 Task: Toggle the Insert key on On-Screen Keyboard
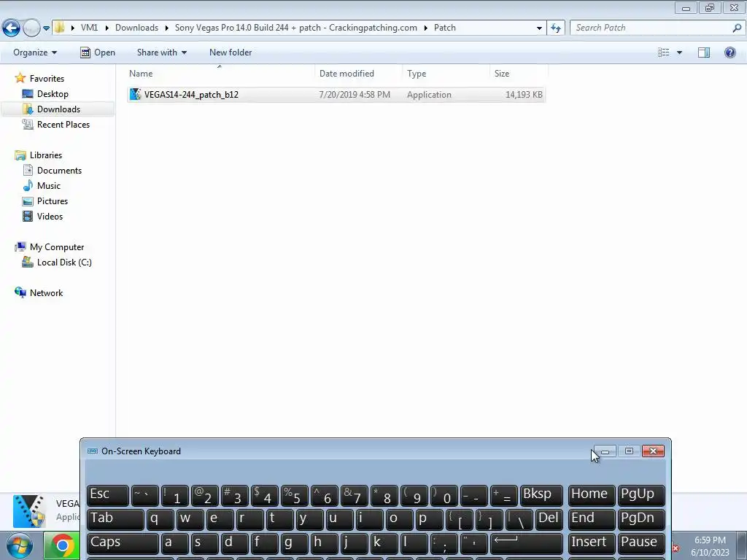pyautogui.click(x=591, y=543)
